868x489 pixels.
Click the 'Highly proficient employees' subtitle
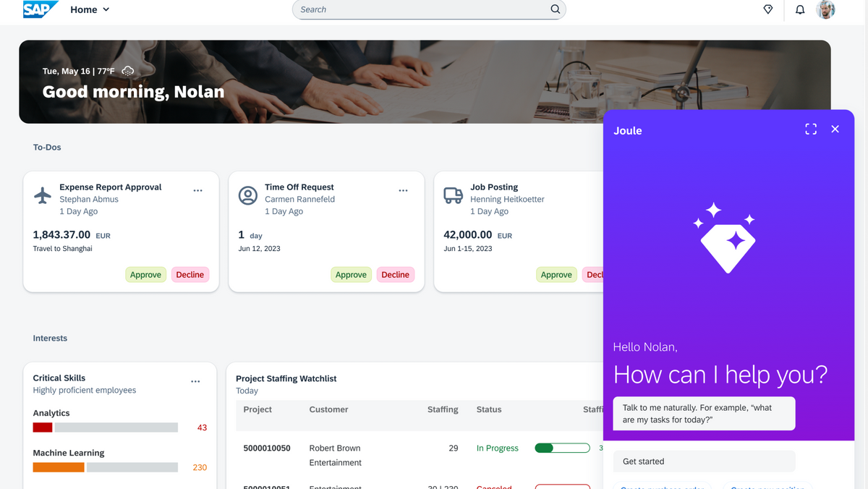pos(85,391)
